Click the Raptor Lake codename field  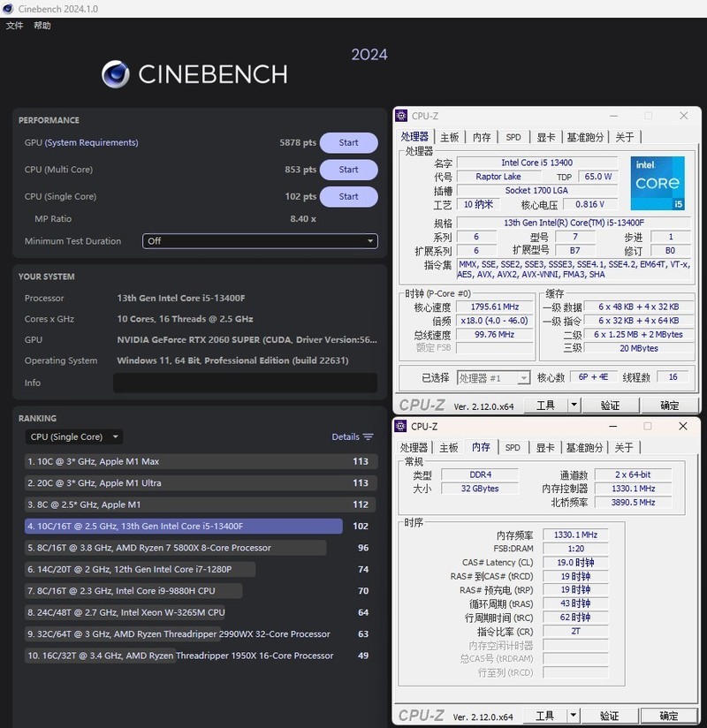click(x=498, y=177)
